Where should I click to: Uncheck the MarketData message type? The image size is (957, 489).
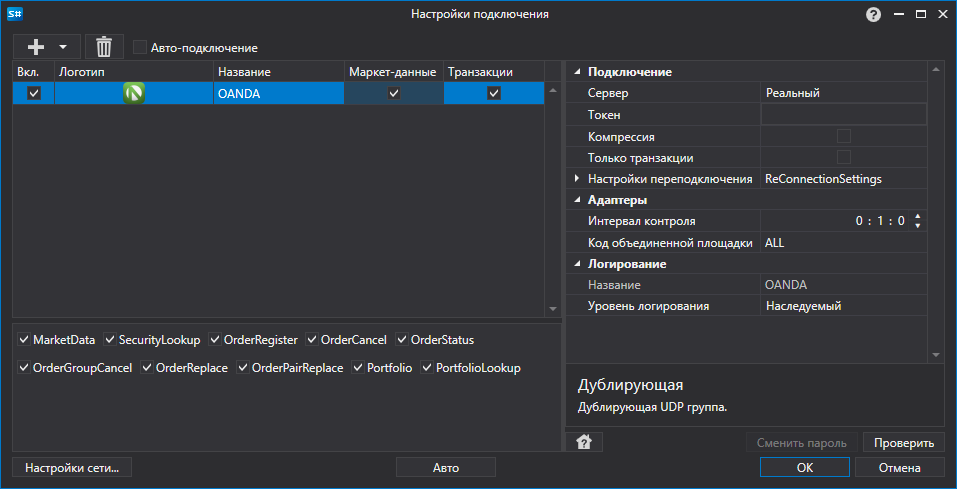(24, 339)
